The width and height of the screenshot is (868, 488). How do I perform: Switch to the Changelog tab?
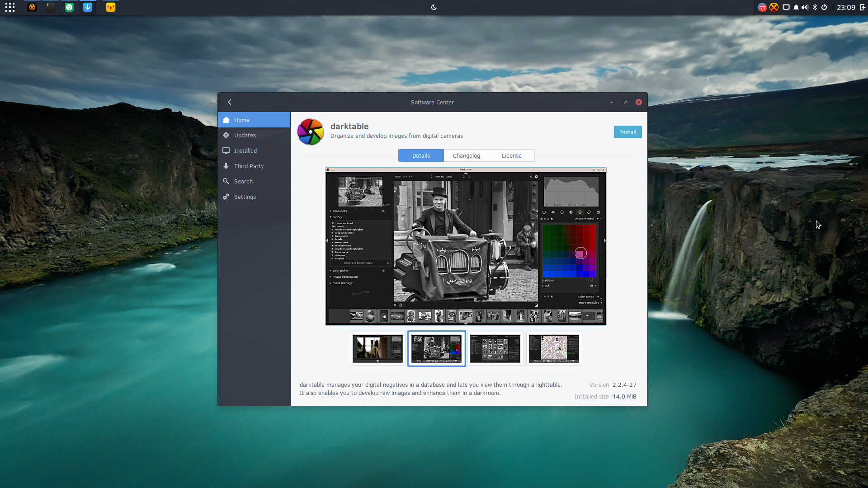tap(467, 155)
